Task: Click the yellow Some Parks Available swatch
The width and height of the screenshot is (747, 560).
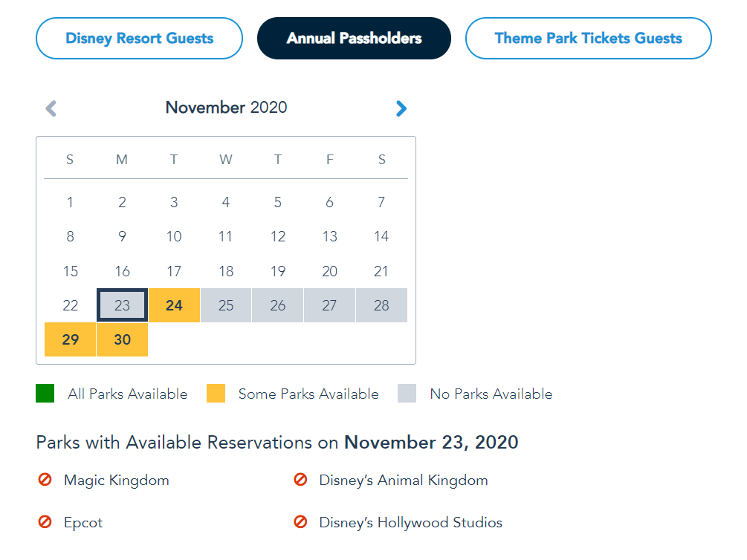Action: [x=216, y=394]
